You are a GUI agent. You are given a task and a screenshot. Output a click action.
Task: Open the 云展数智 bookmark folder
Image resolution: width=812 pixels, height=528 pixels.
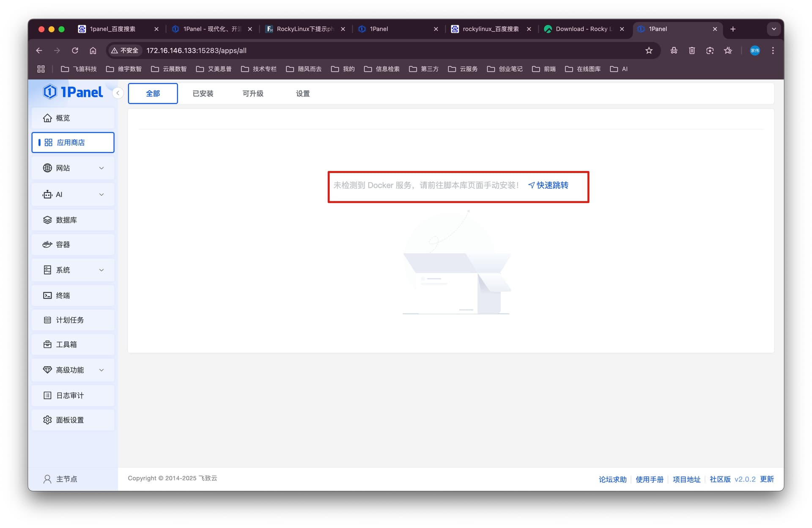pos(169,69)
